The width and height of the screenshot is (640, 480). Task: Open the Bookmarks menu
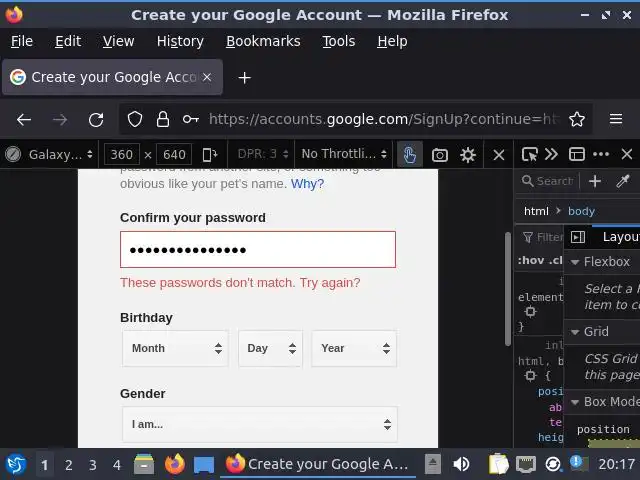click(263, 41)
